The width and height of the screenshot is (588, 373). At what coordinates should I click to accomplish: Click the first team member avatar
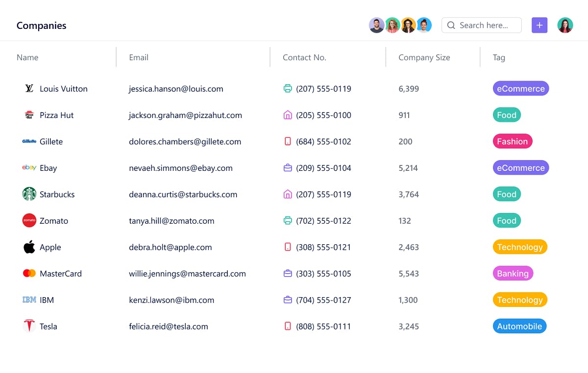[x=376, y=25]
